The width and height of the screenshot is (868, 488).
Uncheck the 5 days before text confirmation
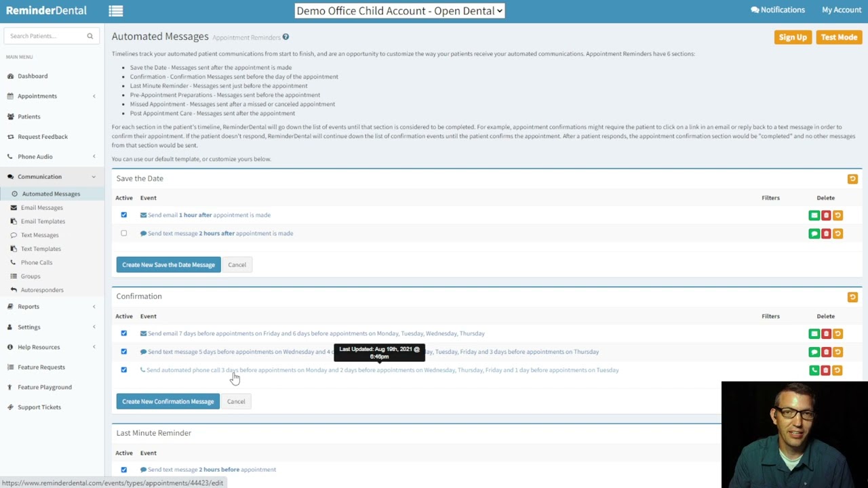coord(123,352)
